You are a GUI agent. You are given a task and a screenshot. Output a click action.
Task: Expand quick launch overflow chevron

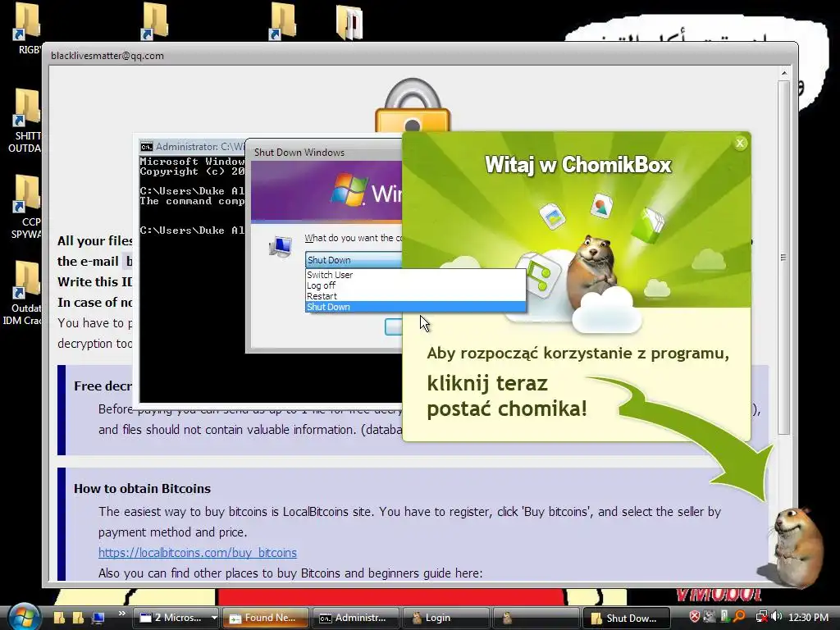click(121, 614)
